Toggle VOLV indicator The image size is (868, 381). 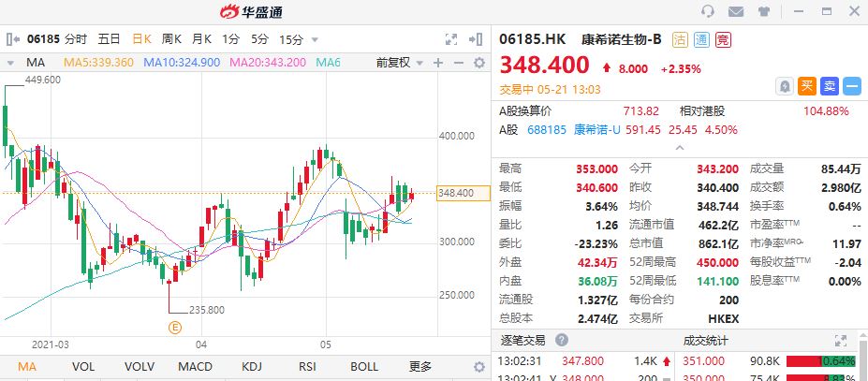click(x=139, y=367)
